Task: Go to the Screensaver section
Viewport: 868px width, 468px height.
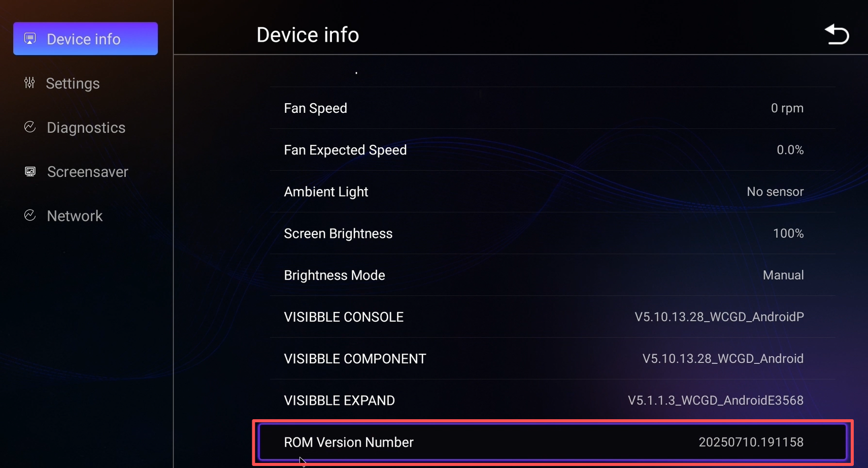Action: coord(87,172)
